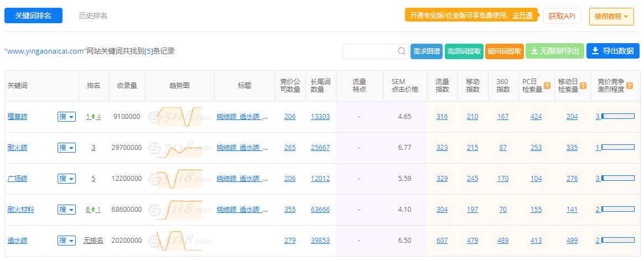Switch to 关键词排名 tab

33,15
